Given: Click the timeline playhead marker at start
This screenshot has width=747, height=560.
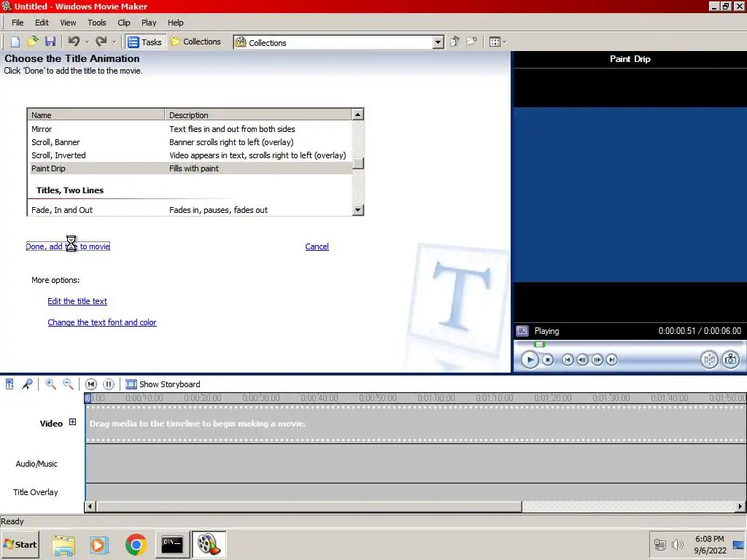Looking at the screenshot, I should pyautogui.click(x=88, y=398).
